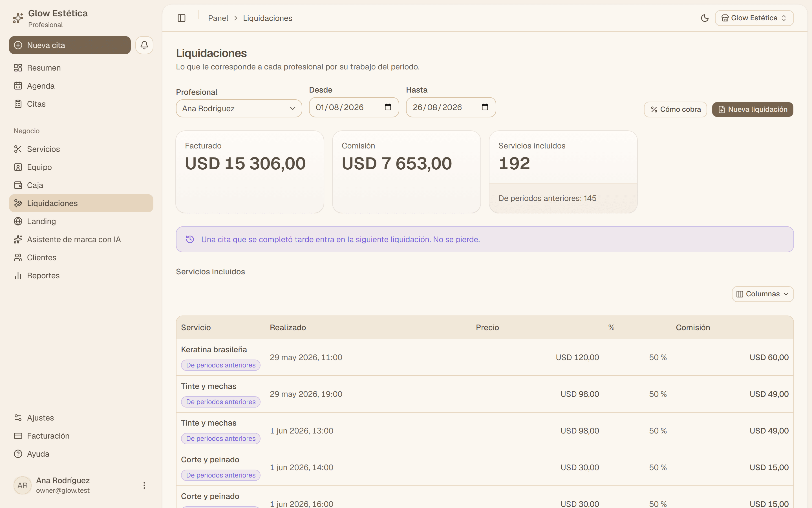Toggle the sidebar panel icon

click(182, 18)
